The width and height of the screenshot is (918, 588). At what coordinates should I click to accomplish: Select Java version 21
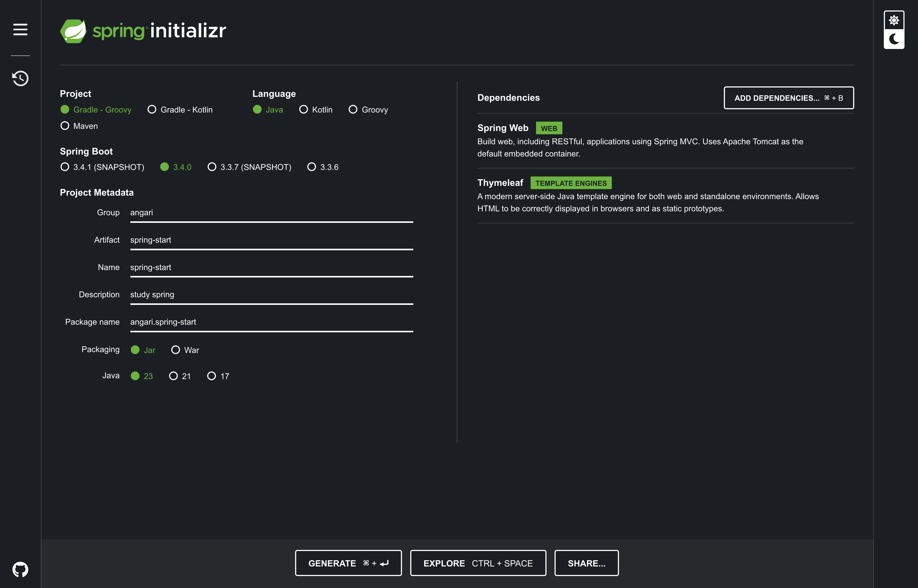coord(180,376)
